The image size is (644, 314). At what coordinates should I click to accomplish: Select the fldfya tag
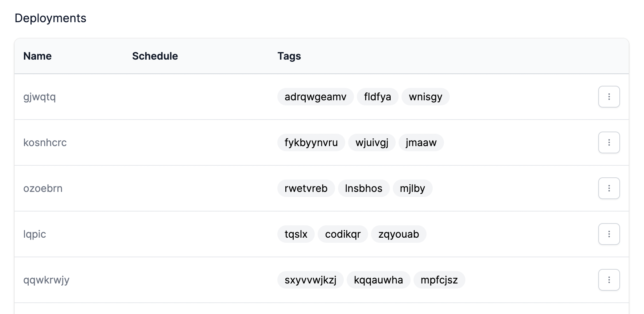(378, 97)
